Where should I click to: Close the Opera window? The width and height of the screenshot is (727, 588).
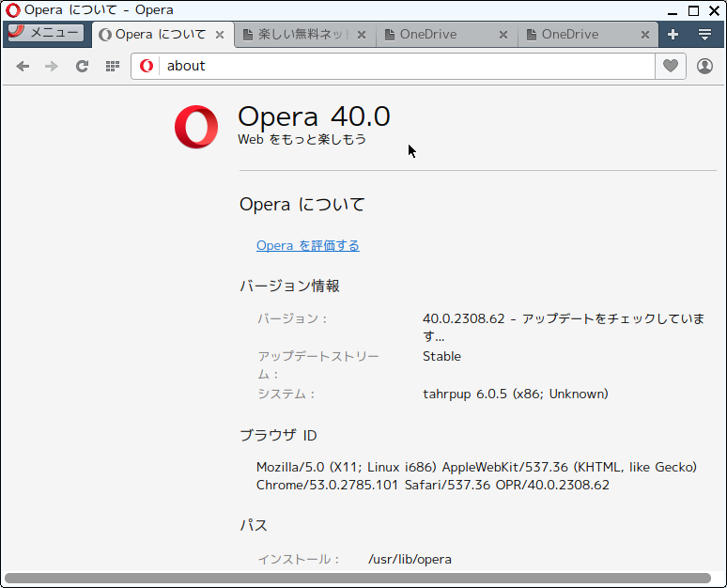click(715, 10)
